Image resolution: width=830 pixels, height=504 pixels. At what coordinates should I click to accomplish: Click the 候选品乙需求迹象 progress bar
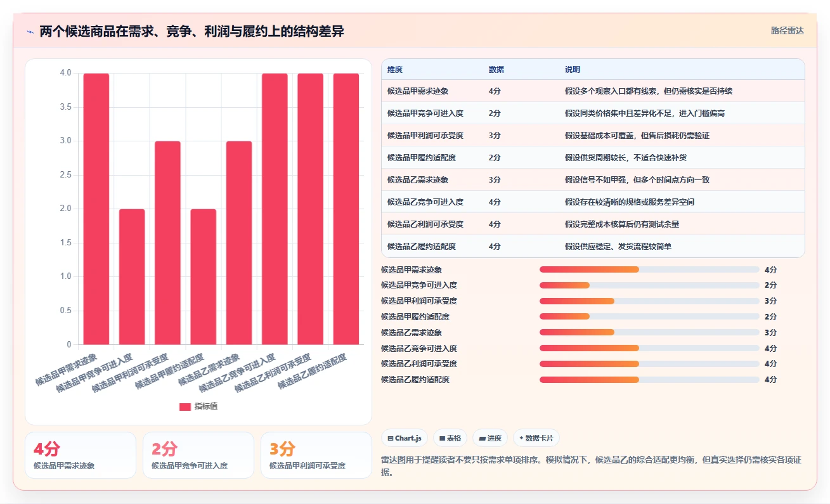click(x=649, y=332)
